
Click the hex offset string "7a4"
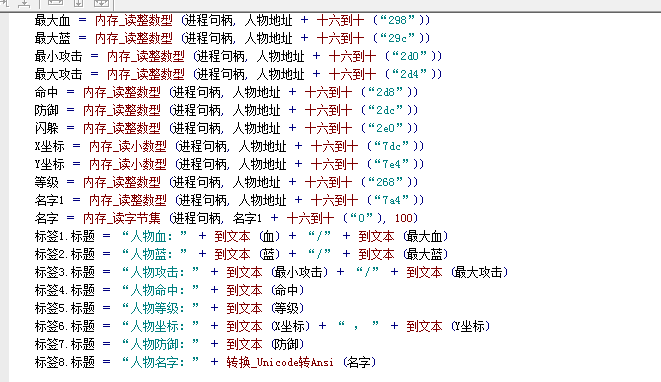click(x=391, y=200)
